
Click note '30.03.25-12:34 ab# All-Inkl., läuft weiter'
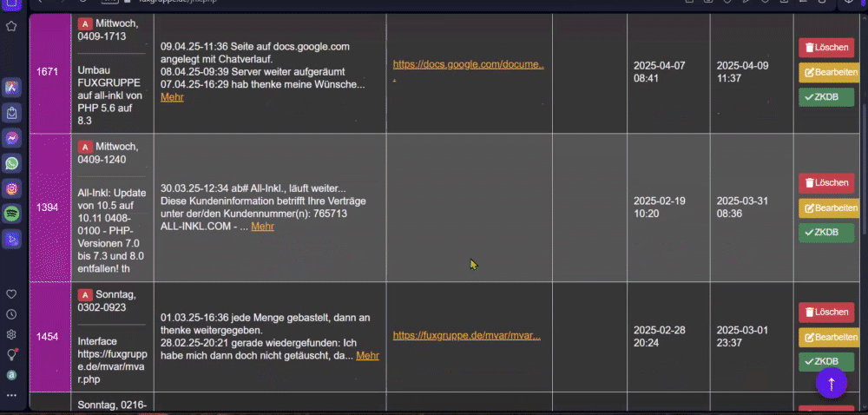click(x=253, y=188)
